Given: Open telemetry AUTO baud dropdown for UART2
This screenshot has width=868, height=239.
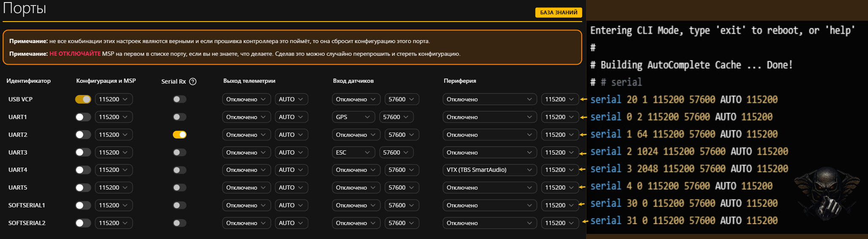Looking at the screenshot, I should (x=291, y=135).
